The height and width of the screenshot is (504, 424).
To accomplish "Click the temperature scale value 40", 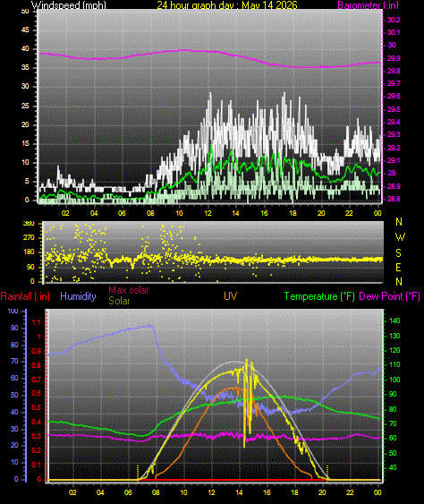I will tap(393, 467).
